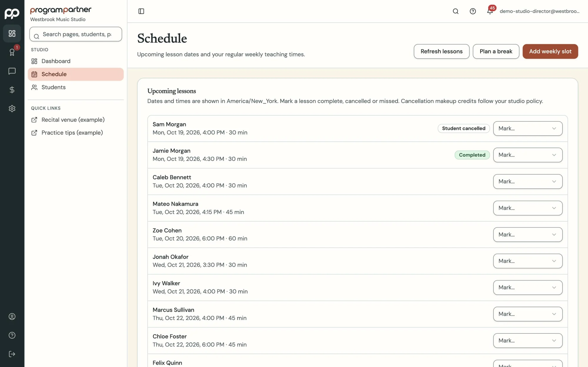Focus the Search pages, students field
Image resolution: width=588 pixels, height=367 pixels.
pyautogui.click(x=76, y=34)
